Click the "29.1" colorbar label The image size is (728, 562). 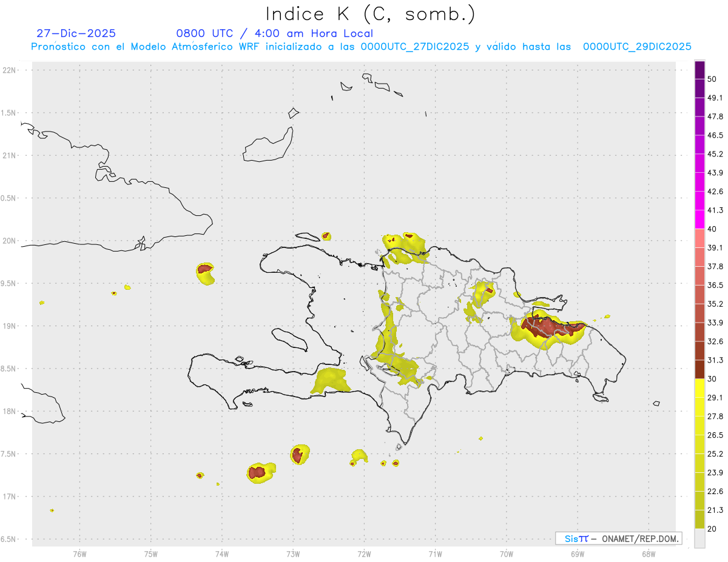click(x=715, y=398)
